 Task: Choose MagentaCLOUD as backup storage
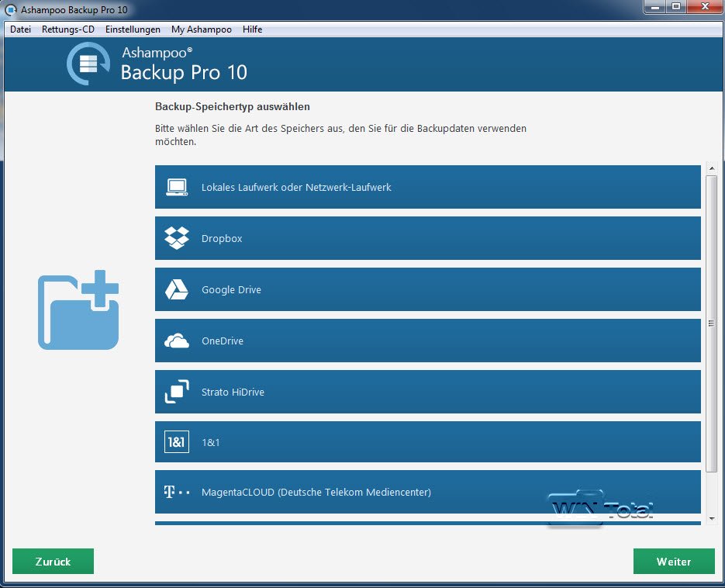click(x=428, y=492)
